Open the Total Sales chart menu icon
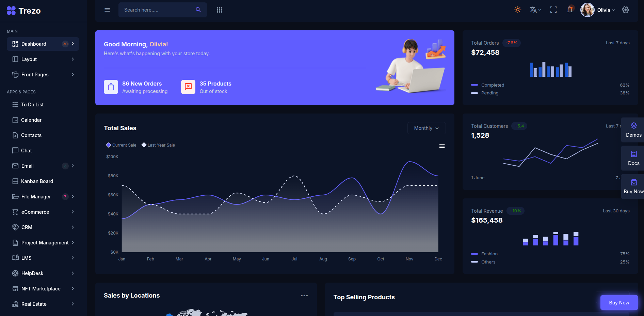 point(442,146)
